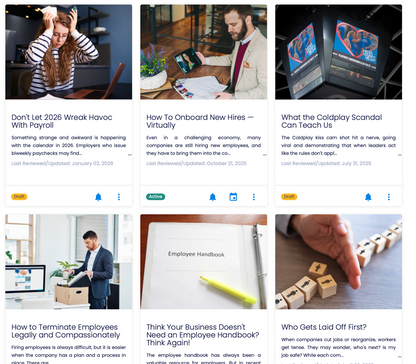Open three-dot menu on 2026 Payroll card
This screenshot has height=364, width=416.
pos(119,197)
